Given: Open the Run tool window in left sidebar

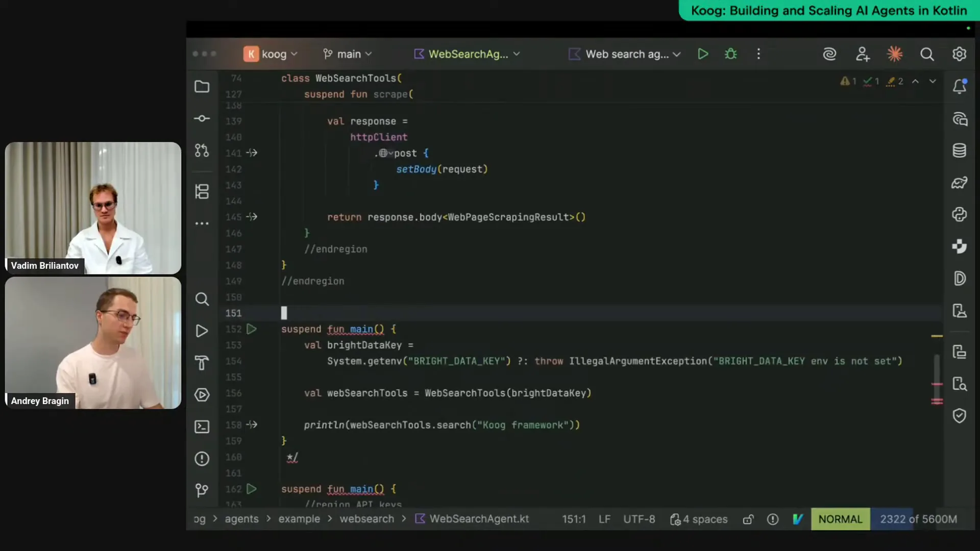Looking at the screenshot, I should tap(202, 331).
